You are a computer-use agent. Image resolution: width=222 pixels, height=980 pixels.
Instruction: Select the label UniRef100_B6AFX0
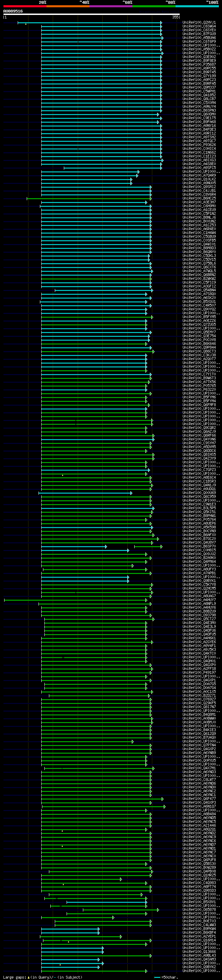pos(199,535)
